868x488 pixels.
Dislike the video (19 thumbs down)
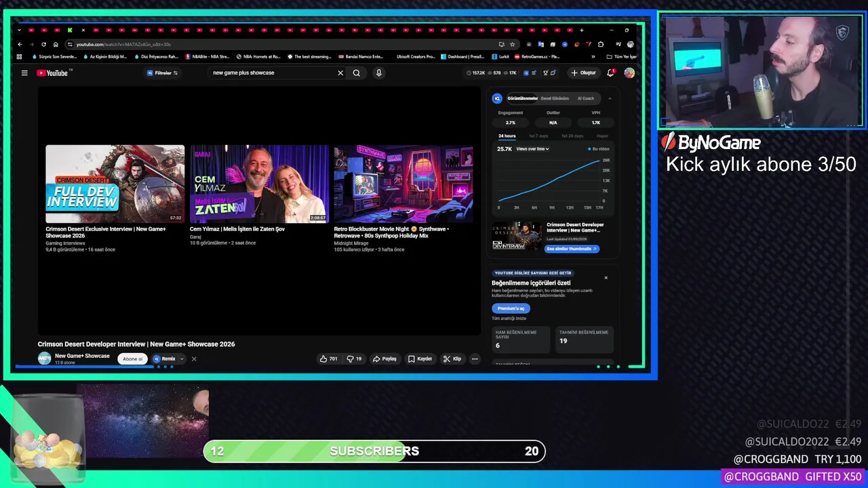point(354,359)
